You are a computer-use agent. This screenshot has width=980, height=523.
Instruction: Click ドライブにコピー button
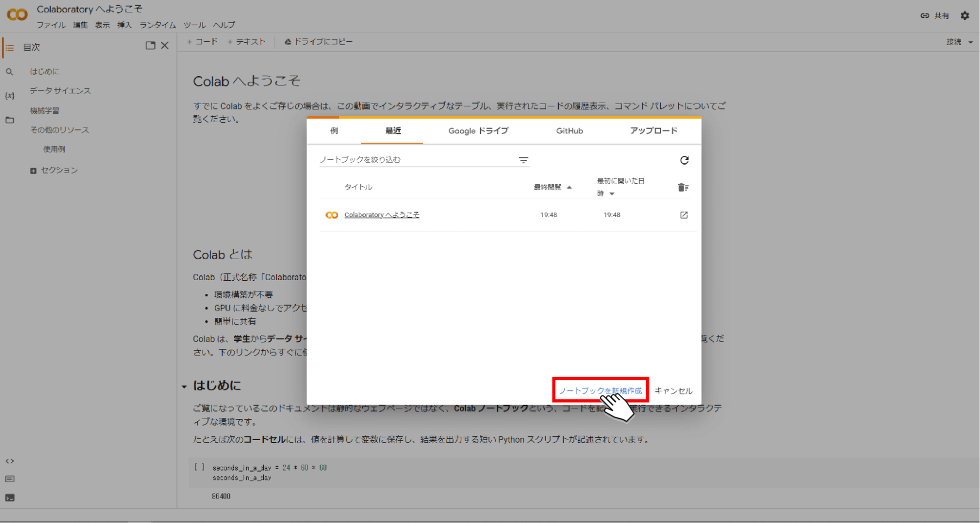[x=318, y=42]
